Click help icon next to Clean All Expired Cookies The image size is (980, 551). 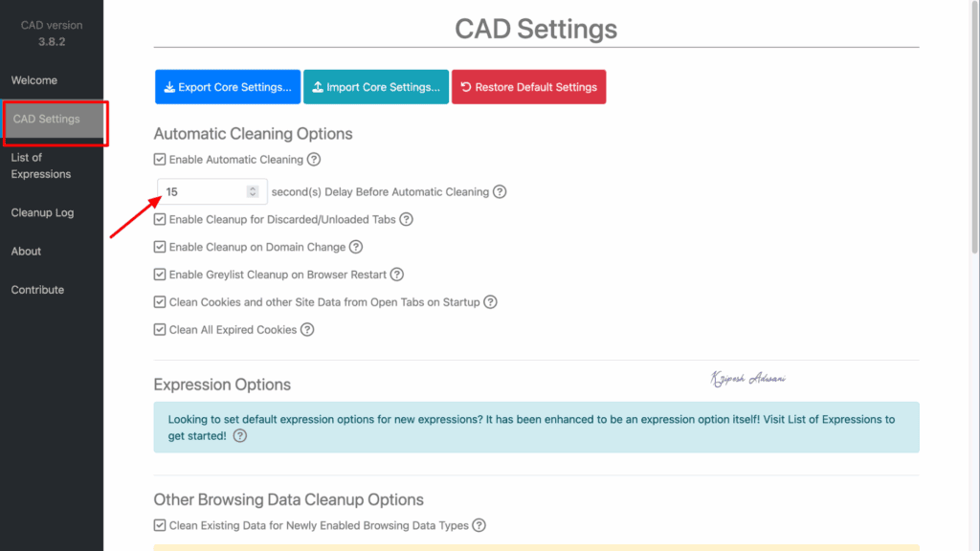pos(307,330)
